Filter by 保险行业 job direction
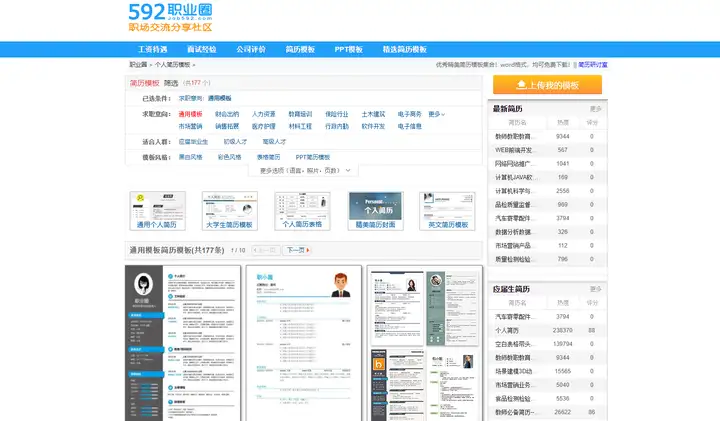This screenshot has width=720, height=421. pos(337,114)
